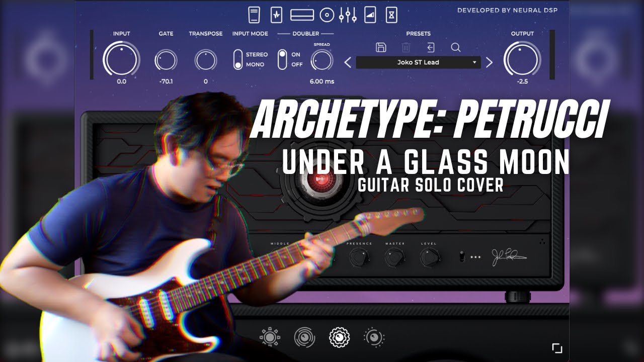This screenshot has width=644, height=362.
Task: Open the waveform pre-effects pedal icon
Action: pyautogui.click(x=276, y=15)
